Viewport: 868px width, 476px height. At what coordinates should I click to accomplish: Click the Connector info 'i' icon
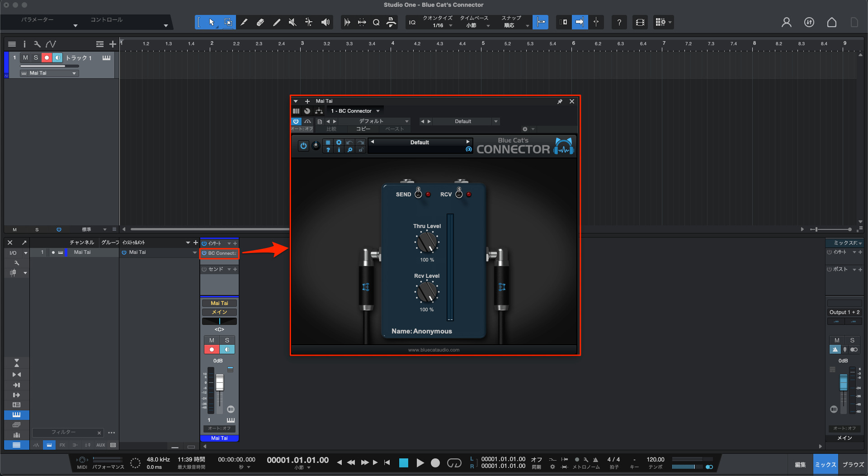pos(339,150)
